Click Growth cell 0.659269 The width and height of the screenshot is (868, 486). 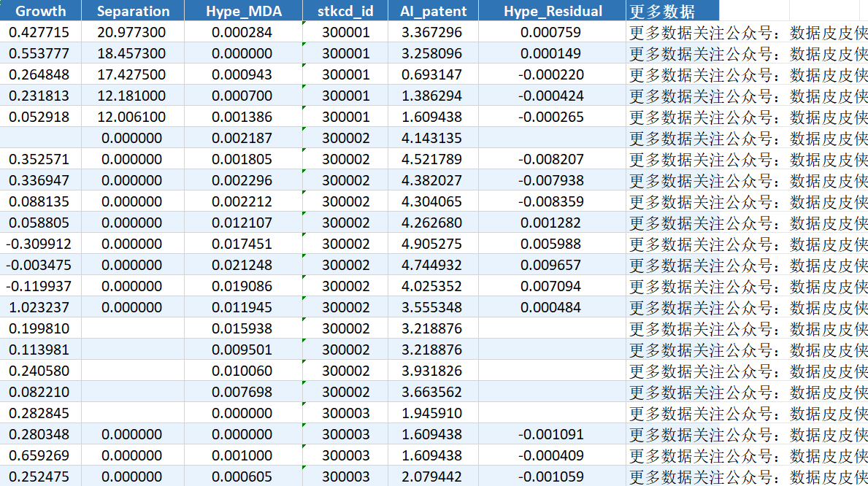tap(40, 455)
